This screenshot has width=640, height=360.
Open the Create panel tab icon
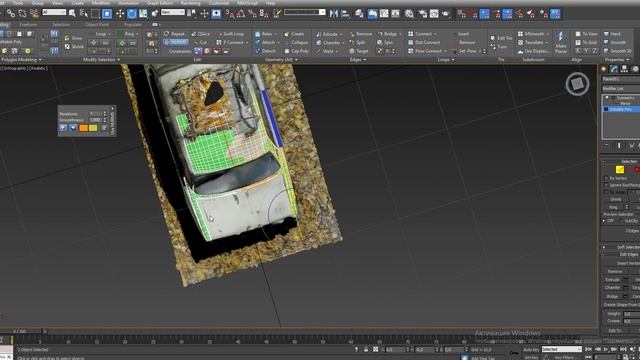click(604, 69)
